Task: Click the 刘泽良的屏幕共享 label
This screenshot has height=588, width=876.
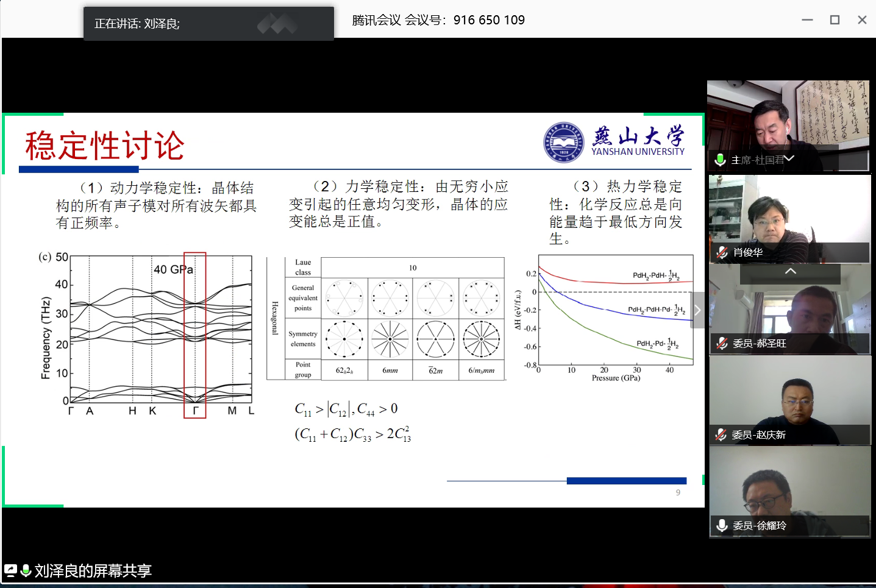Action: [x=93, y=571]
